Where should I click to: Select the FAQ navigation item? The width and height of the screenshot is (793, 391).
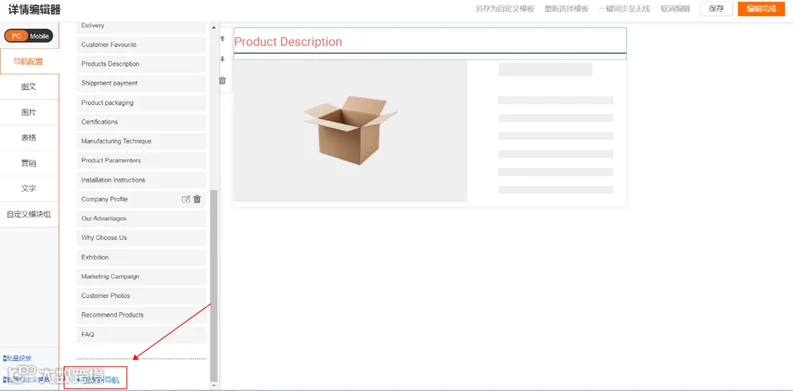141,334
